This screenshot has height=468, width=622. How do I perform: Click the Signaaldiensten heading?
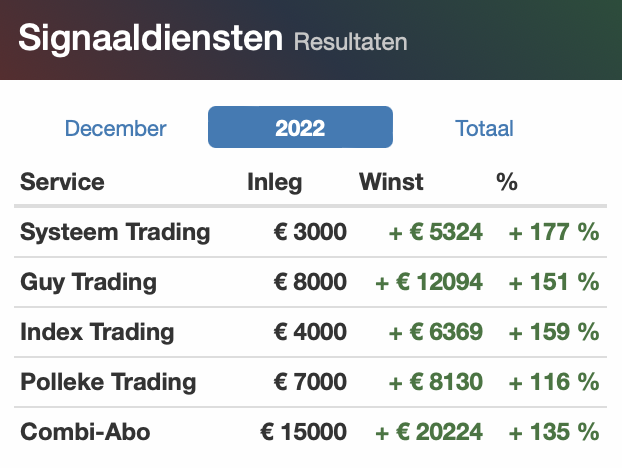pos(150,38)
